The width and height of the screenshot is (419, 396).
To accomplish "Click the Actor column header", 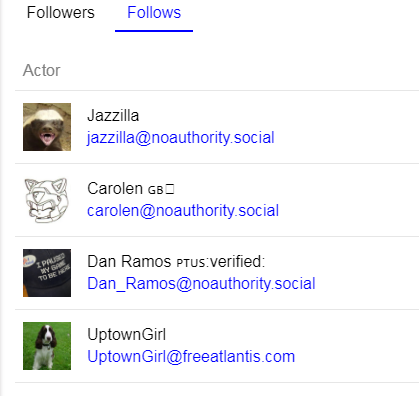I will tap(42, 70).
